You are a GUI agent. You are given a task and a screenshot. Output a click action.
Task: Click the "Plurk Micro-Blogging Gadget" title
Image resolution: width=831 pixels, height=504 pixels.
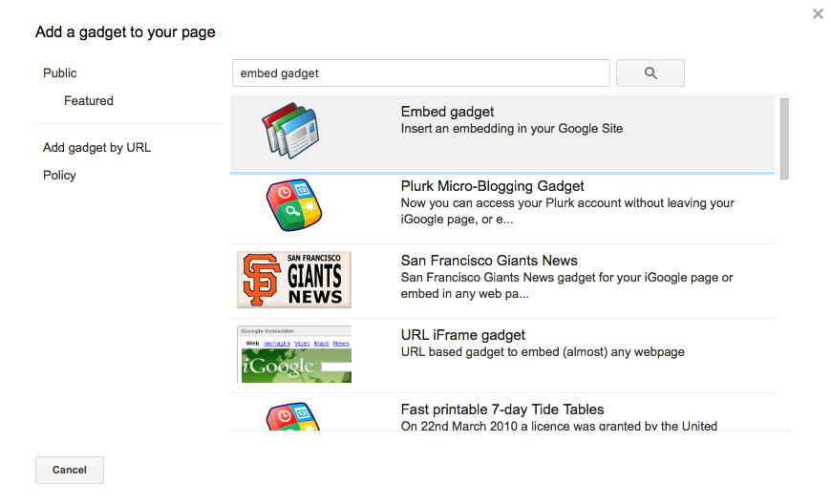click(x=492, y=186)
